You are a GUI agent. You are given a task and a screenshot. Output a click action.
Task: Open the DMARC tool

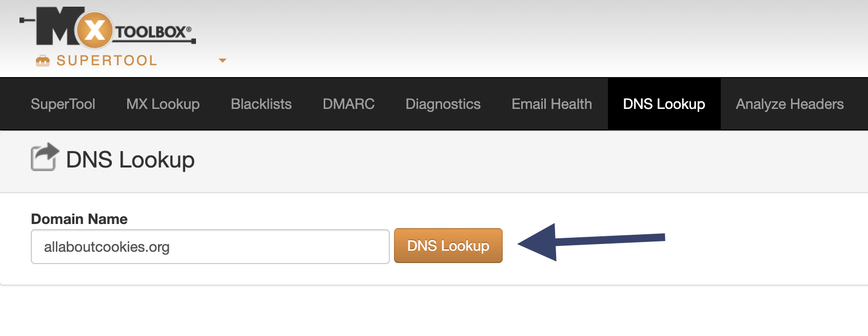pyautogui.click(x=348, y=104)
